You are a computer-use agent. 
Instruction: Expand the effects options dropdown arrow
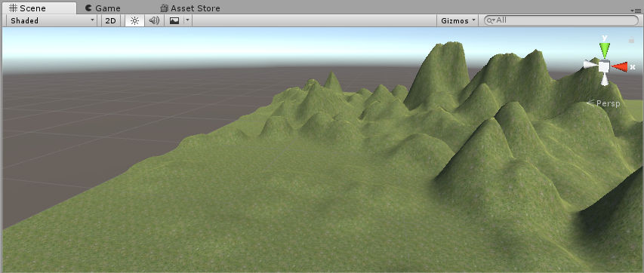click(x=187, y=20)
